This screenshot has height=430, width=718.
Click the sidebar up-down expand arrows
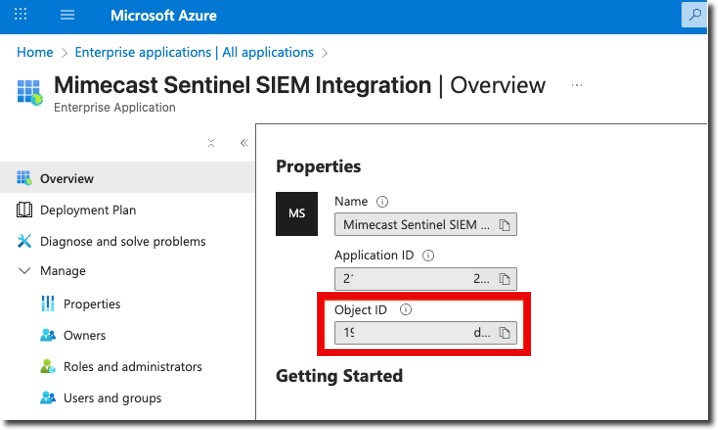click(211, 143)
